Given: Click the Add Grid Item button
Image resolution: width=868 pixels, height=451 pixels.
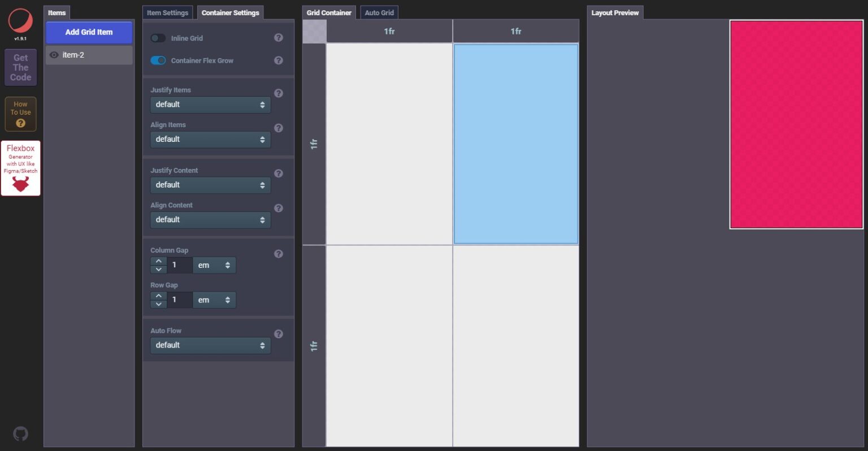Looking at the screenshot, I should [89, 33].
